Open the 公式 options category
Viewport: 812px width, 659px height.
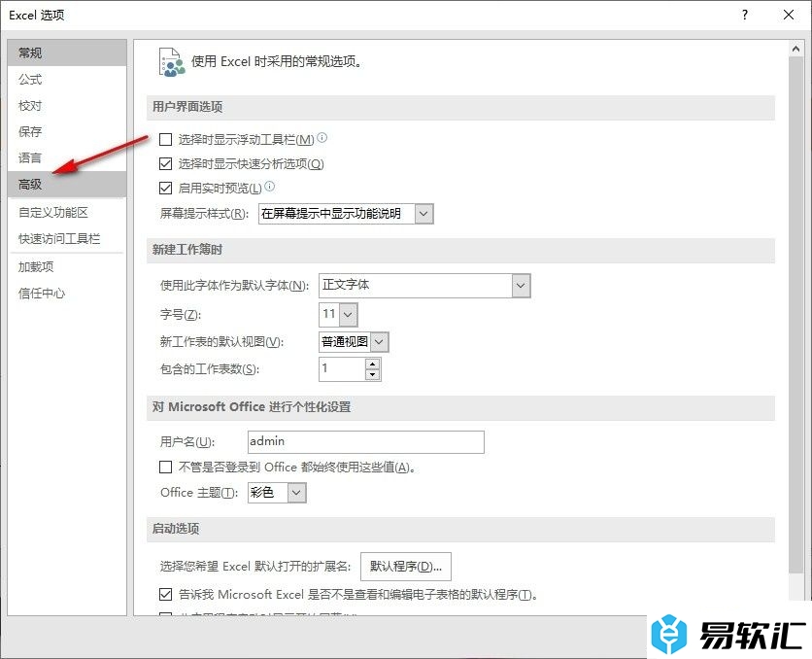point(67,80)
